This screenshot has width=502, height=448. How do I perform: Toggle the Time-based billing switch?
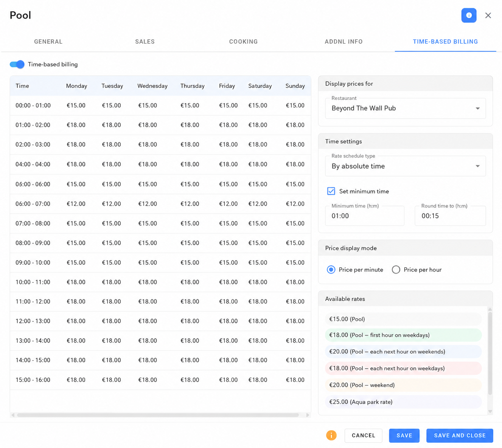[x=17, y=64]
